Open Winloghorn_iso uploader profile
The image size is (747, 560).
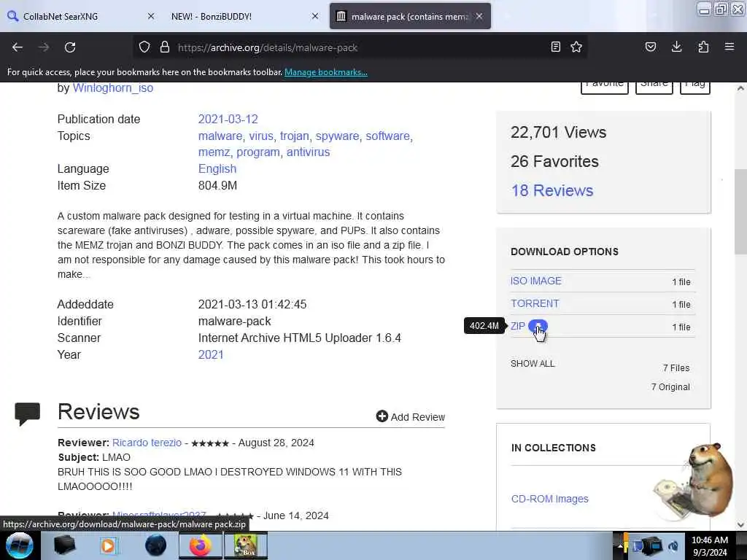click(x=113, y=87)
